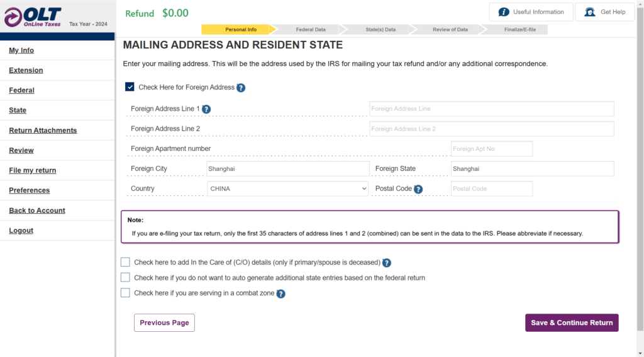Tick the serving in a combat zone checkbox
The image size is (644, 357).
tap(125, 292)
